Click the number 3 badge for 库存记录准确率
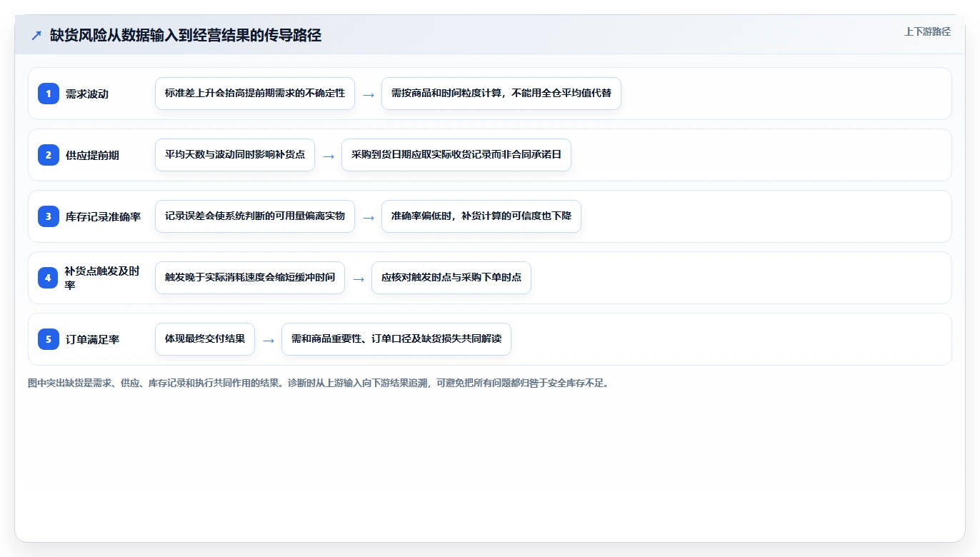 point(49,216)
